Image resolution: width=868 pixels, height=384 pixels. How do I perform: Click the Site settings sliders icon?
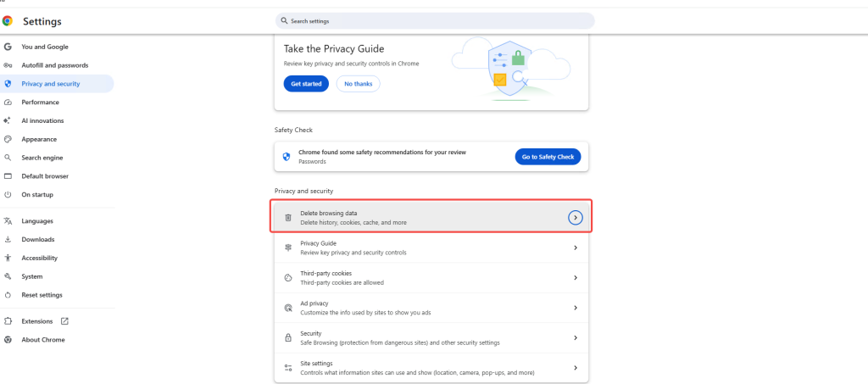288,367
